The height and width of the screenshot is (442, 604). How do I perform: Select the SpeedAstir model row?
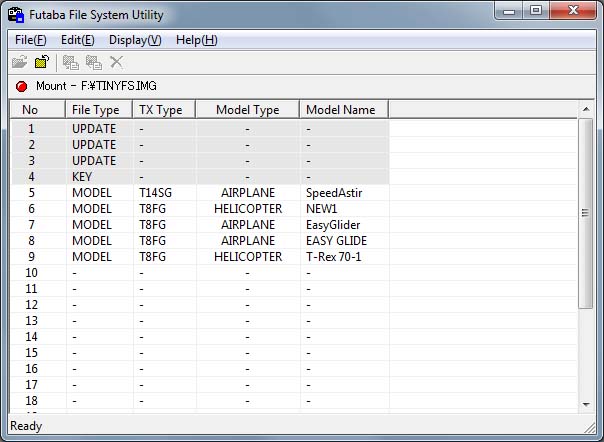pyautogui.click(x=334, y=193)
